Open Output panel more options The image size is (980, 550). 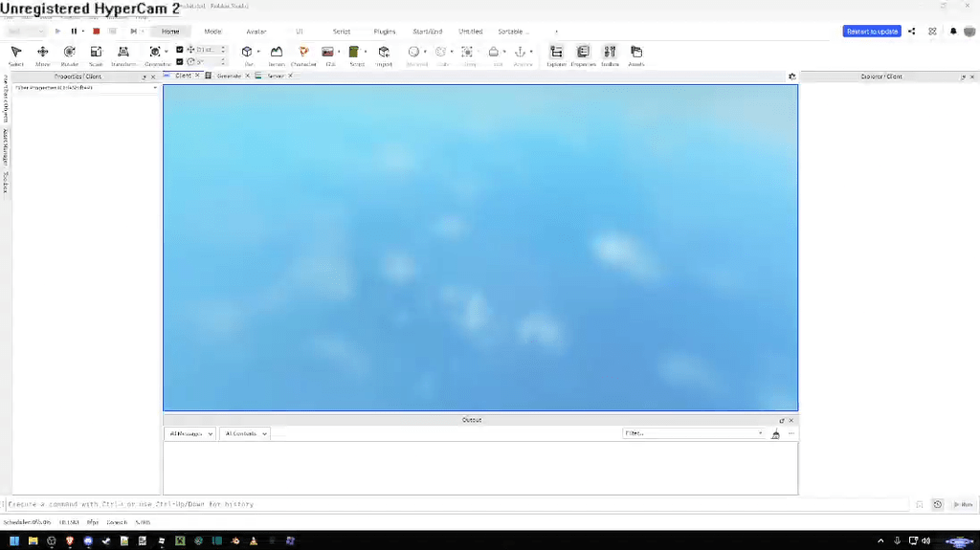pyautogui.click(x=791, y=433)
